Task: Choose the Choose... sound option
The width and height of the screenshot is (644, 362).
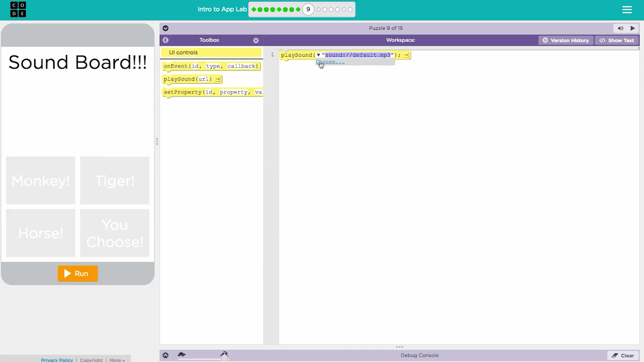Action: coord(330,62)
